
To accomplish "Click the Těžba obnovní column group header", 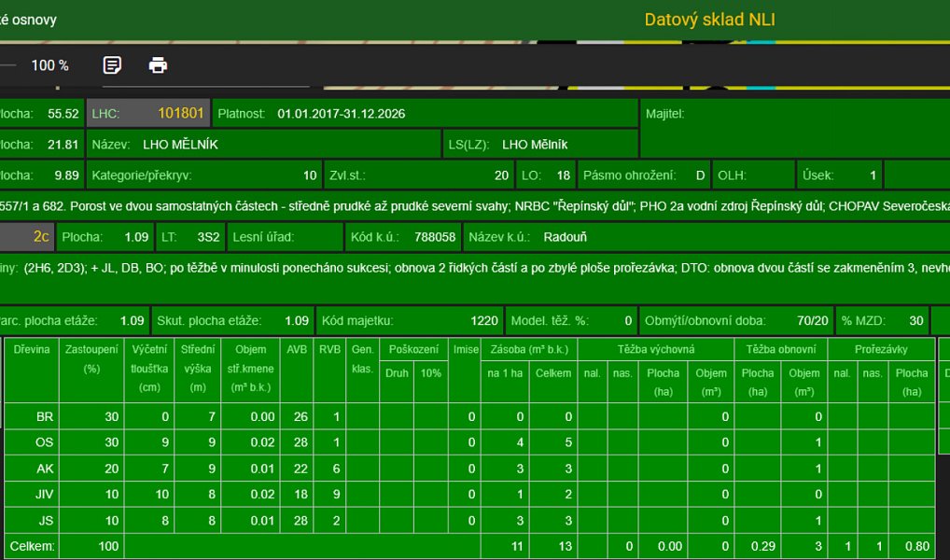I will [781, 350].
